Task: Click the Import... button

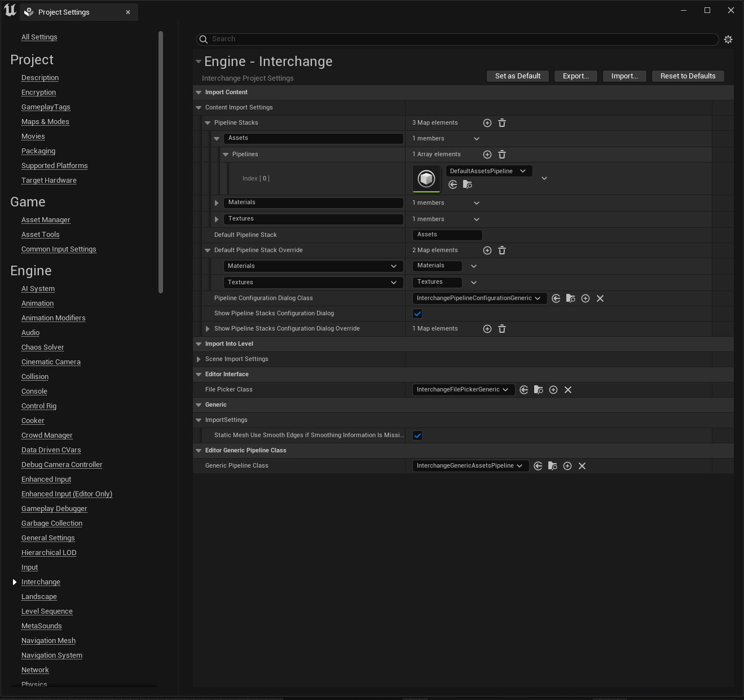Action: pos(624,76)
